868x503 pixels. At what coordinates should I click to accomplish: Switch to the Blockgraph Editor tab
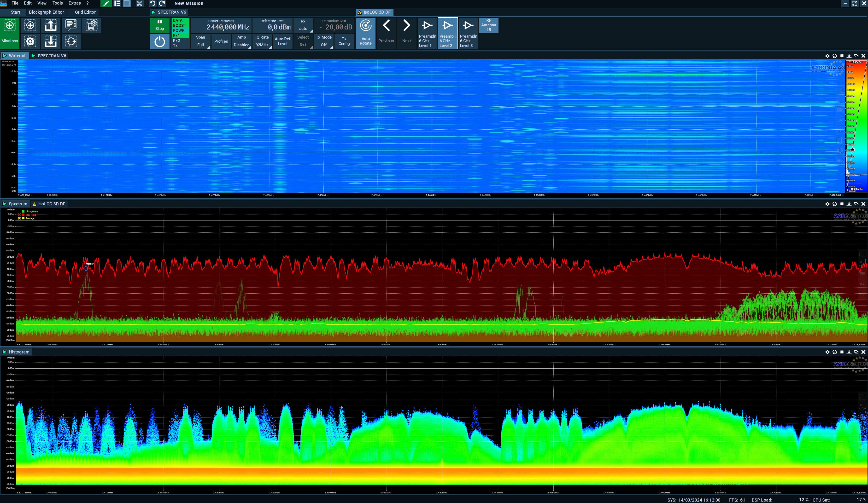(47, 12)
